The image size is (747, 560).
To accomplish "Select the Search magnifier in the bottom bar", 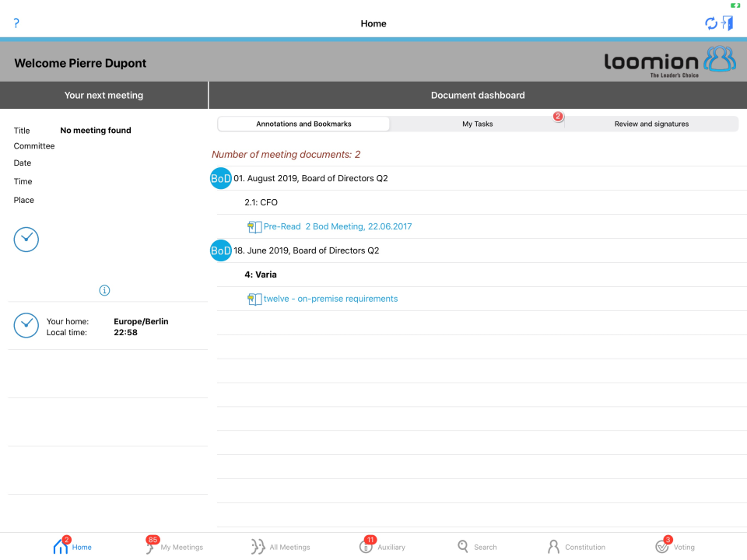I will 464,546.
